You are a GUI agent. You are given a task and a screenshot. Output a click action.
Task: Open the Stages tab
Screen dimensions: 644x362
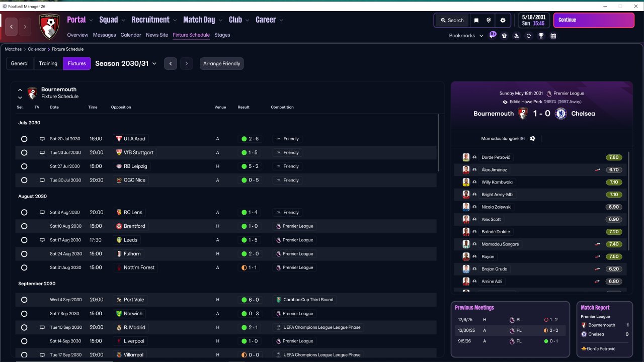pyautogui.click(x=222, y=35)
